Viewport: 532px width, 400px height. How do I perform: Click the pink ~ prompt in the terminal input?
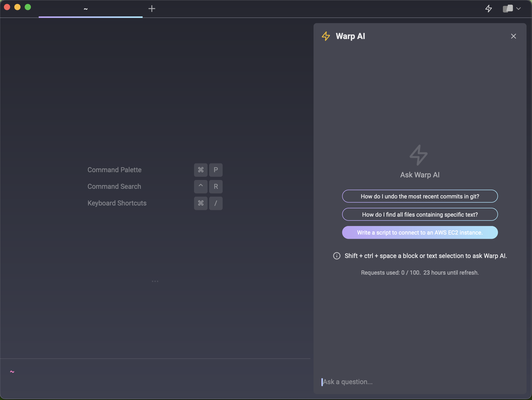(x=12, y=372)
